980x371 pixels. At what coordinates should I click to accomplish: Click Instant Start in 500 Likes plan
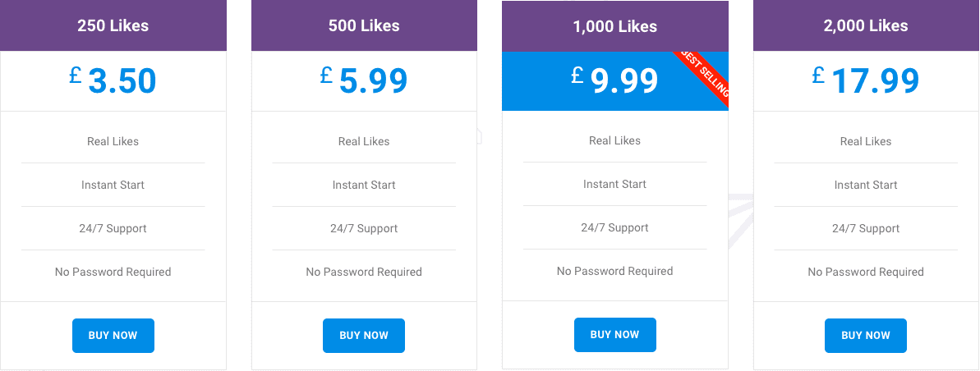click(x=364, y=185)
